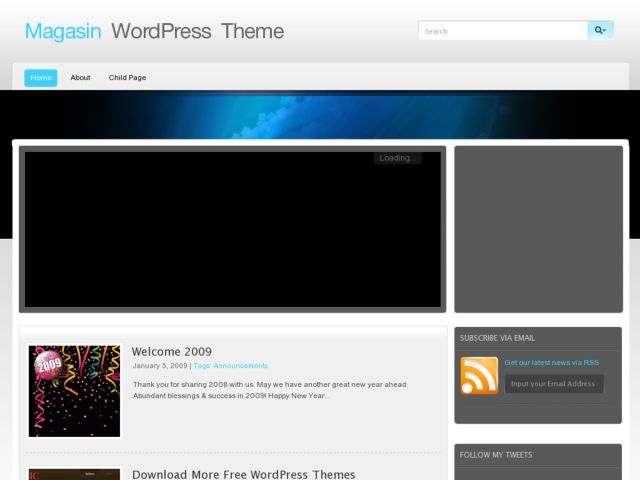The height and width of the screenshot is (480, 640).
Task: Click the January 5, 2009 date text
Action: click(160, 366)
